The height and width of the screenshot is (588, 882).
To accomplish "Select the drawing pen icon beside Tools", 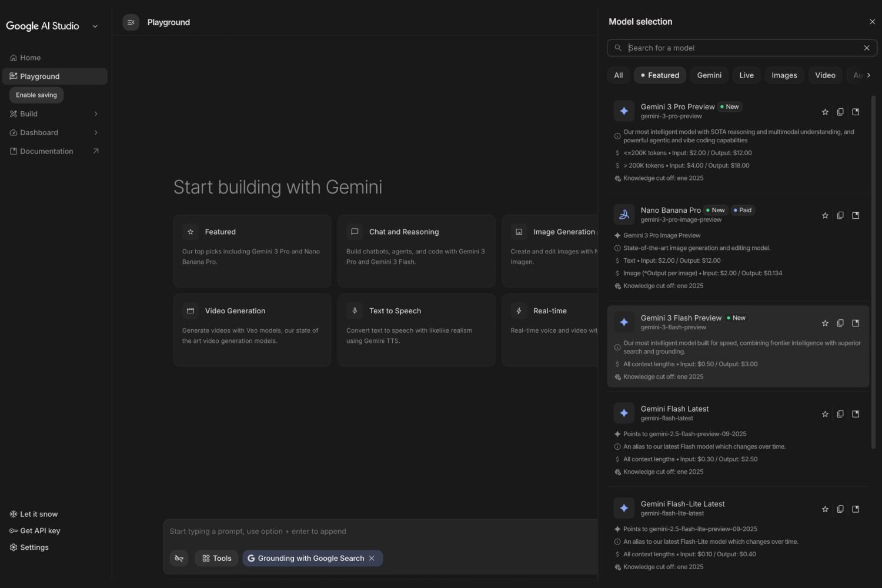I will point(179,558).
